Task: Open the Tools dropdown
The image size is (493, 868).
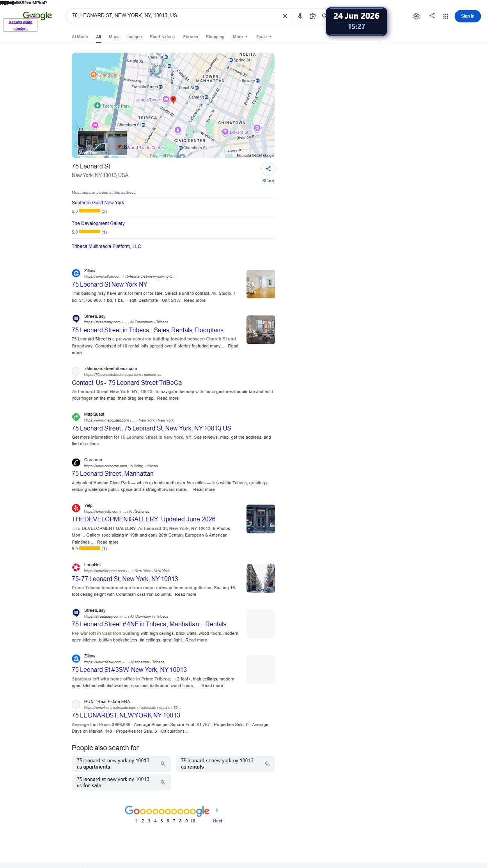Action: click(264, 37)
